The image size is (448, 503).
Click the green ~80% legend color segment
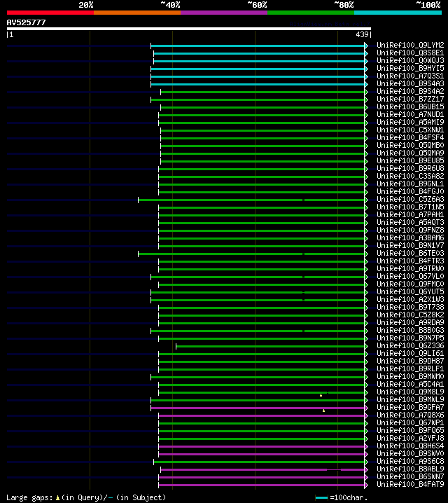(x=311, y=13)
